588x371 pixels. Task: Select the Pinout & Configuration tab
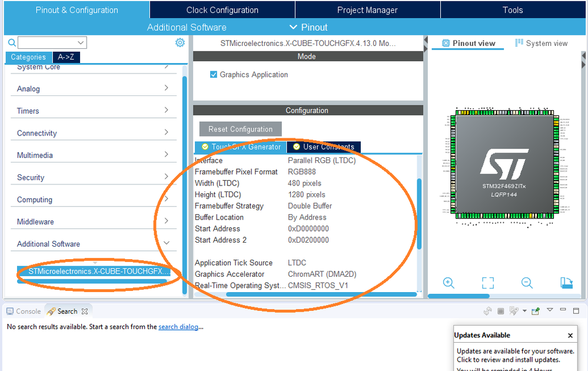point(77,10)
